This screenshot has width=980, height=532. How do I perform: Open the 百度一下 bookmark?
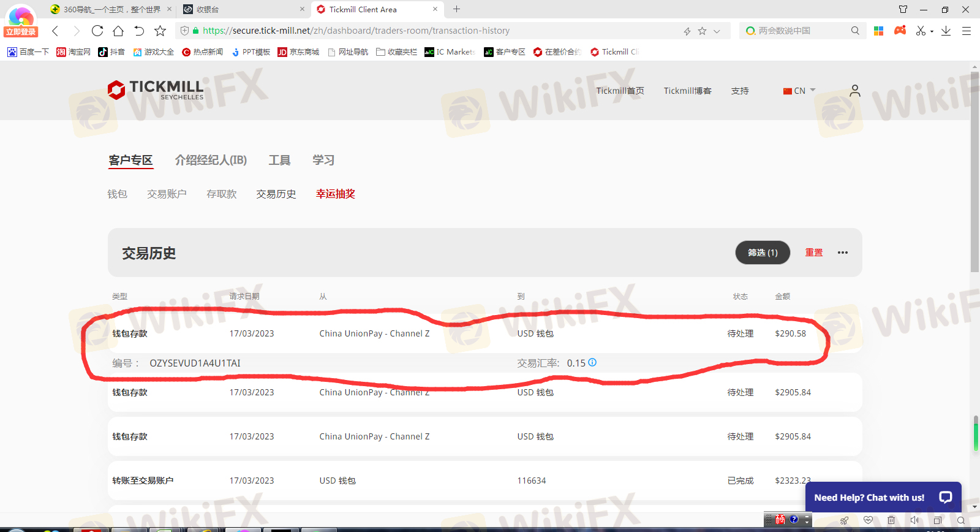pos(28,52)
